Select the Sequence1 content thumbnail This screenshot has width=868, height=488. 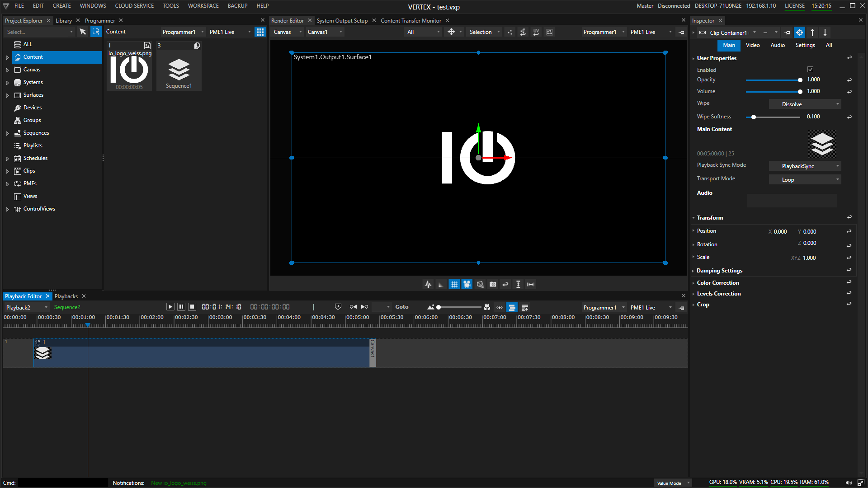pos(179,66)
